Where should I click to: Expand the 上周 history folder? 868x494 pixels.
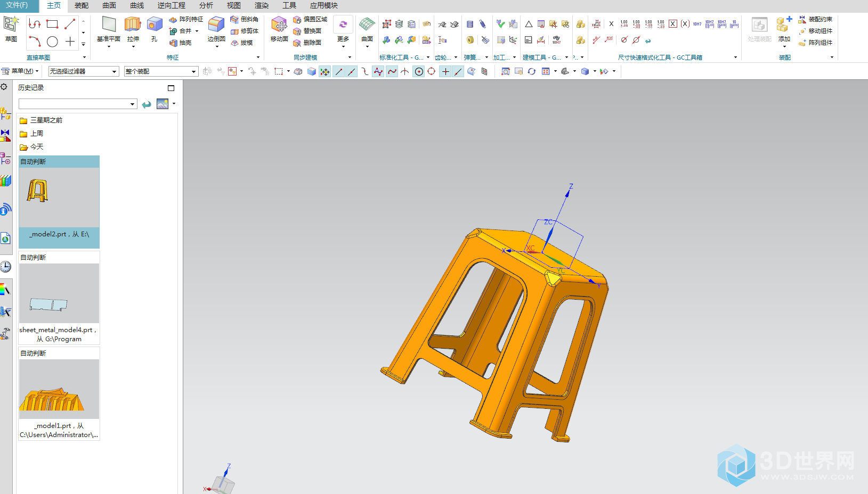[31, 134]
